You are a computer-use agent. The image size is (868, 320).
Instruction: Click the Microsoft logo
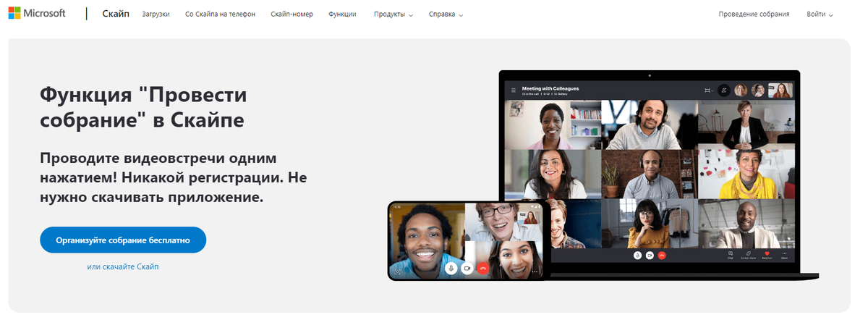pos(37,14)
